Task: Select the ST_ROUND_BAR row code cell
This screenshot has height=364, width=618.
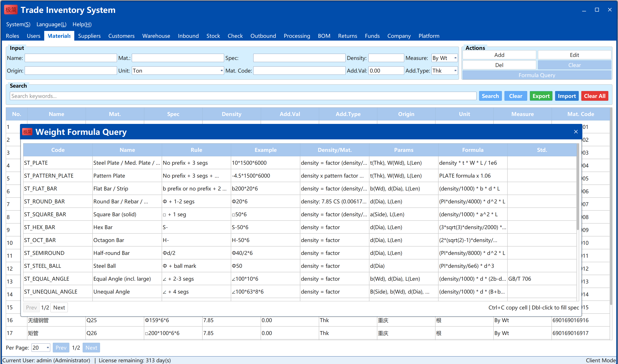Action: click(x=58, y=201)
